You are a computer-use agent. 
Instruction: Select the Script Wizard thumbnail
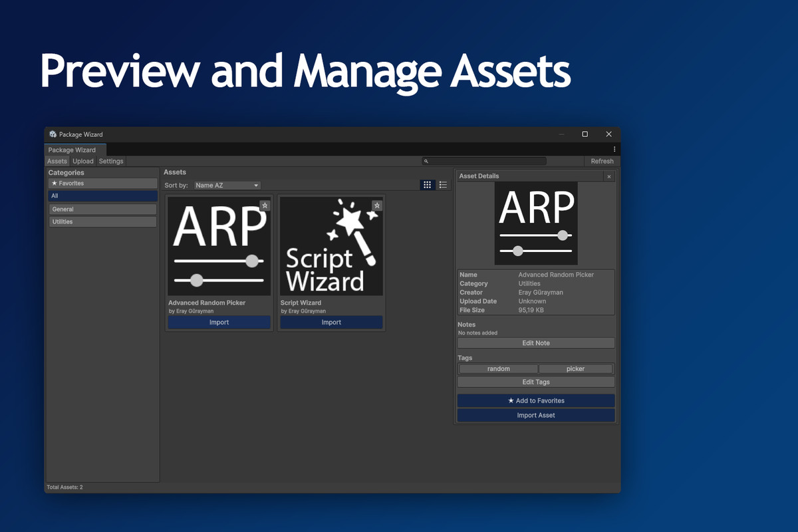coord(331,247)
